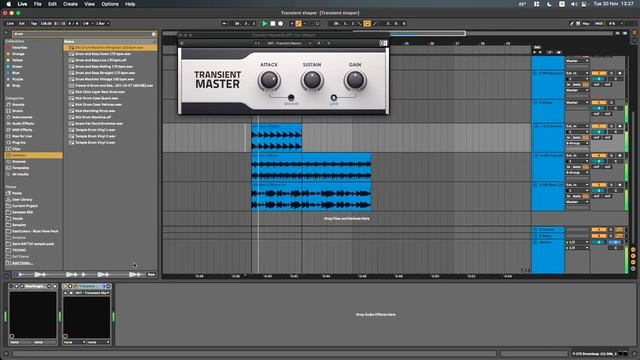Show All results in browser
Image resolution: width=640 pixels, height=360 pixels.
click(x=20, y=174)
